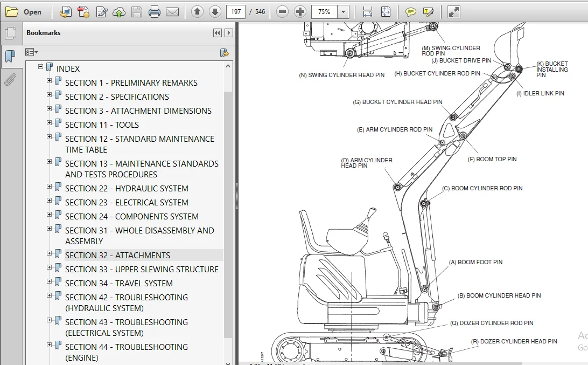Click the cloud upload icon
The height and width of the screenshot is (365, 588).
119,12
